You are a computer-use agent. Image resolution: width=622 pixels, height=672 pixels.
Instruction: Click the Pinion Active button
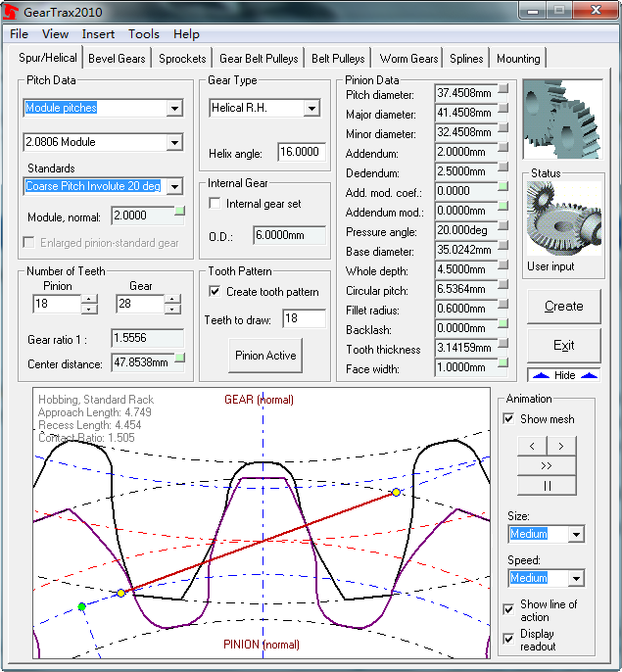(265, 356)
